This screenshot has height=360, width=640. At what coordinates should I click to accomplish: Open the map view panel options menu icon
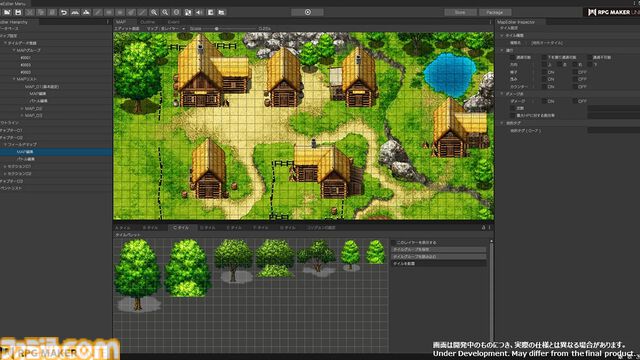point(491,22)
